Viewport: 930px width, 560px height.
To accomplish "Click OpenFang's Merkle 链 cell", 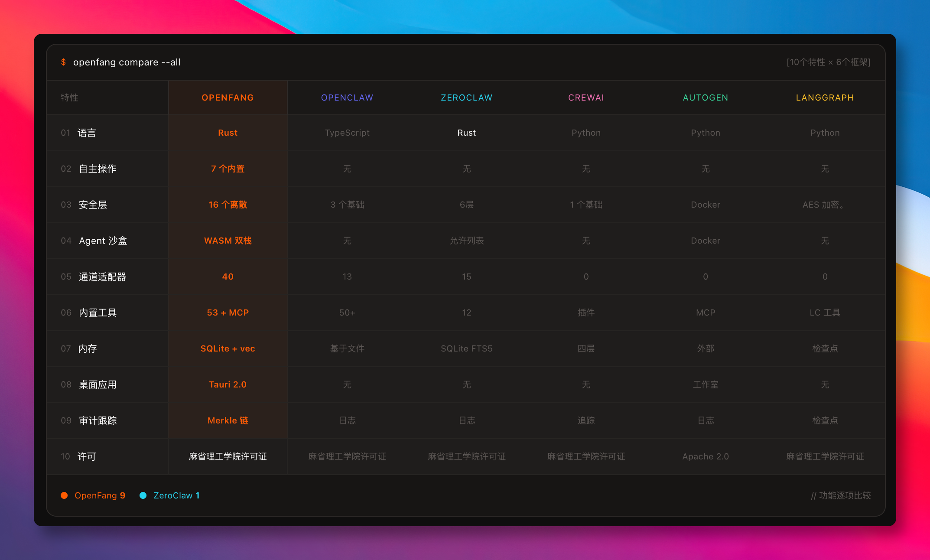I will coord(228,420).
